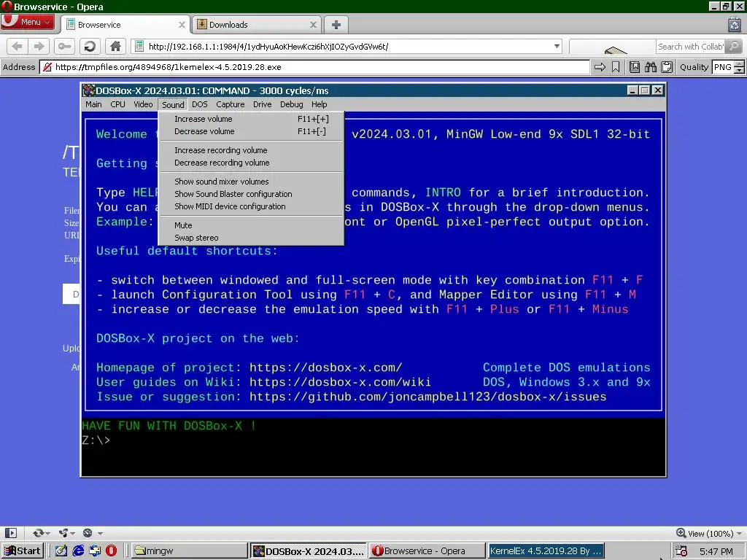Choose Show MIDI device configuration
747x560 pixels.
[251, 206]
